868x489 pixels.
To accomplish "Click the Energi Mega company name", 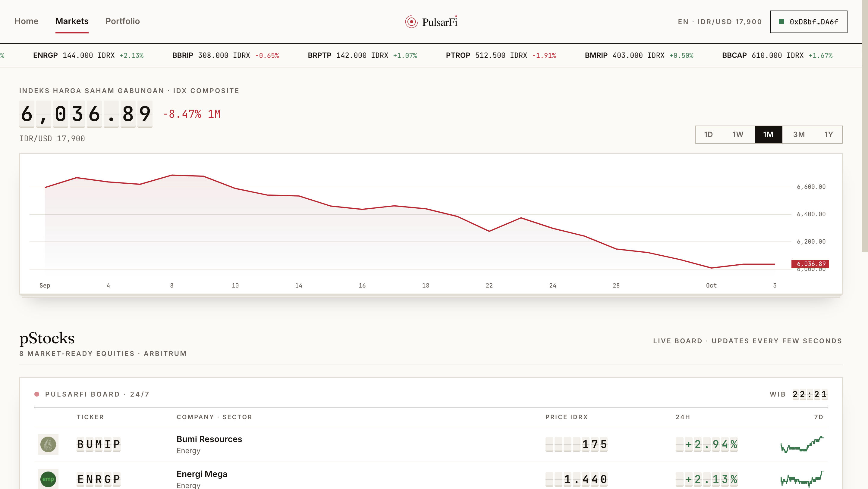I will point(202,474).
